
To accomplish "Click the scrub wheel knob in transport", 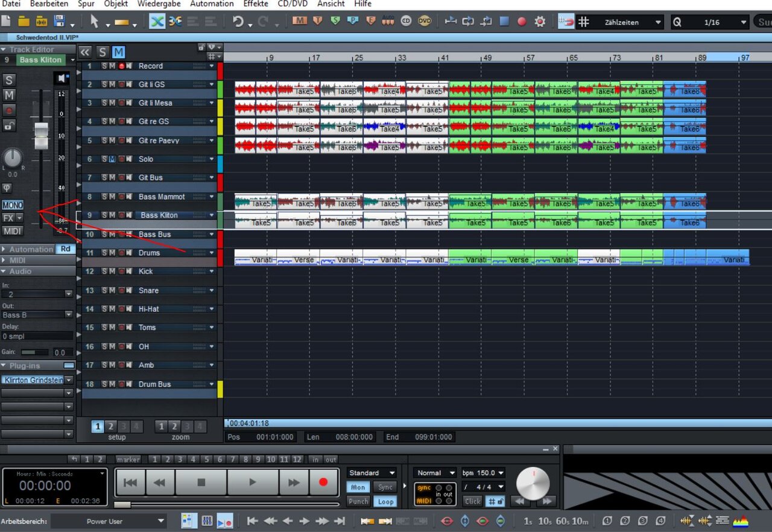I will [x=533, y=483].
